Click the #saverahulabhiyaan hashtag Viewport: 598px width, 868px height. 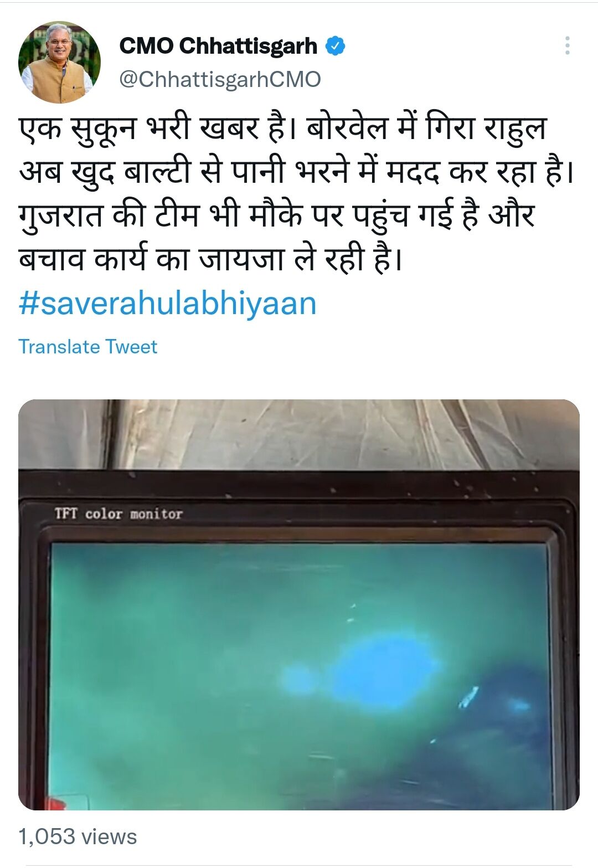click(168, 304)
